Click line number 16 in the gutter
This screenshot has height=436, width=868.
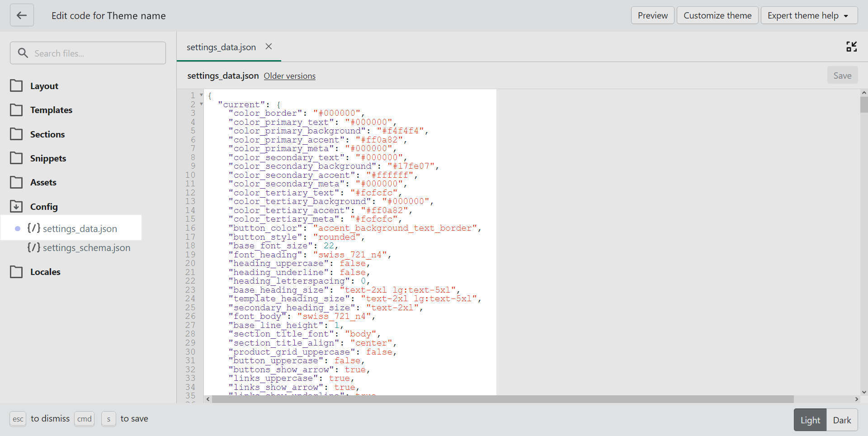click(190, 228)
